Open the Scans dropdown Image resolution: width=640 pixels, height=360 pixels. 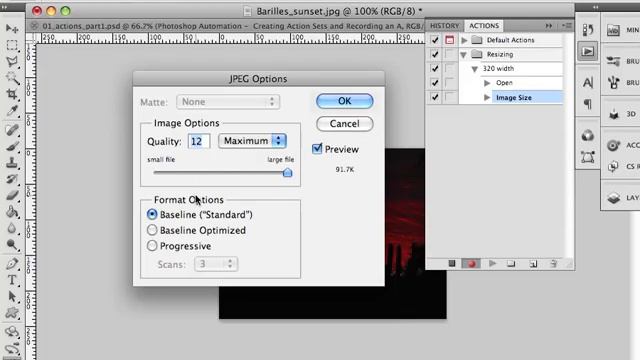(x=216, y=264)
